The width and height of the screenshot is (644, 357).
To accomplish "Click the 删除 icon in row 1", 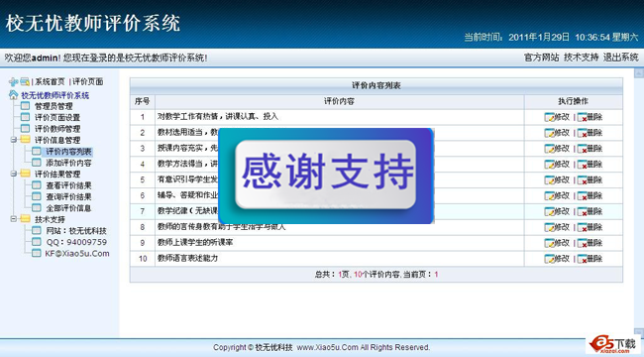I will click(x=582, y=117).
